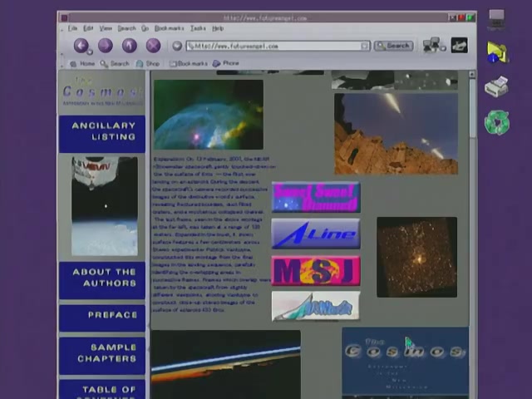Click the Forward navigation button

click(105, 46)
